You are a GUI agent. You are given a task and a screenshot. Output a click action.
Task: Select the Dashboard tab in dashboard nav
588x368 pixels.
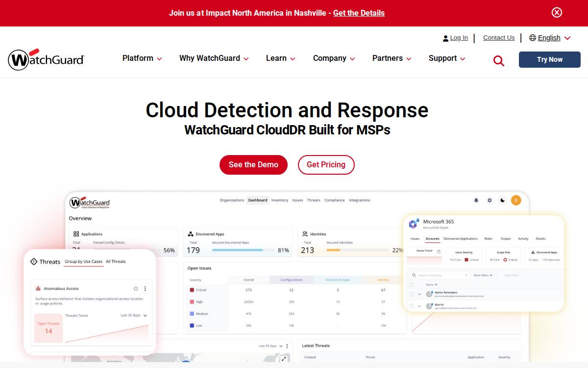pos(258,200)
